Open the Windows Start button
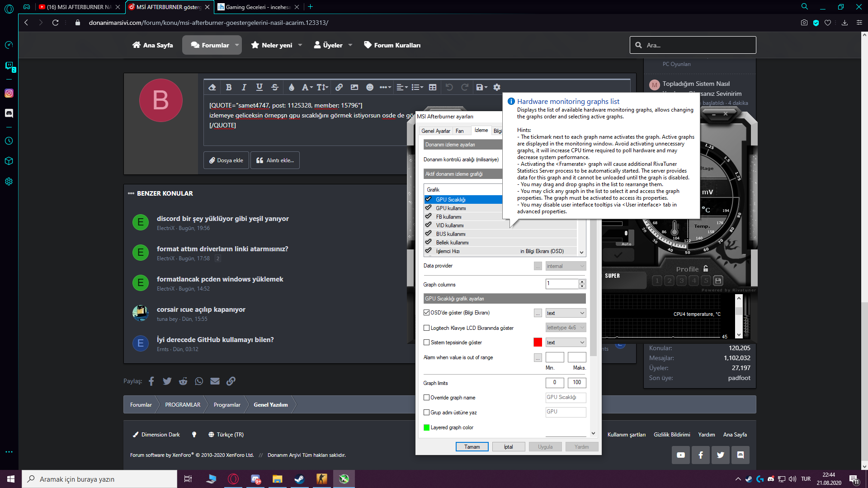Image resolution: width=868 pixels, height=488 pixels. point(11,479)
